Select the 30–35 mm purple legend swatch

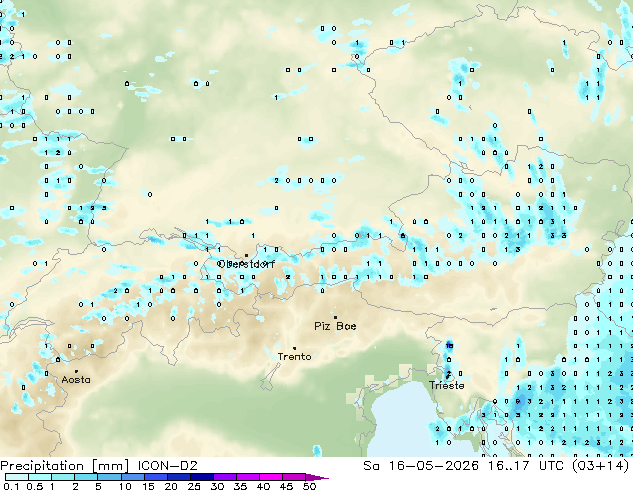[225, 477]
